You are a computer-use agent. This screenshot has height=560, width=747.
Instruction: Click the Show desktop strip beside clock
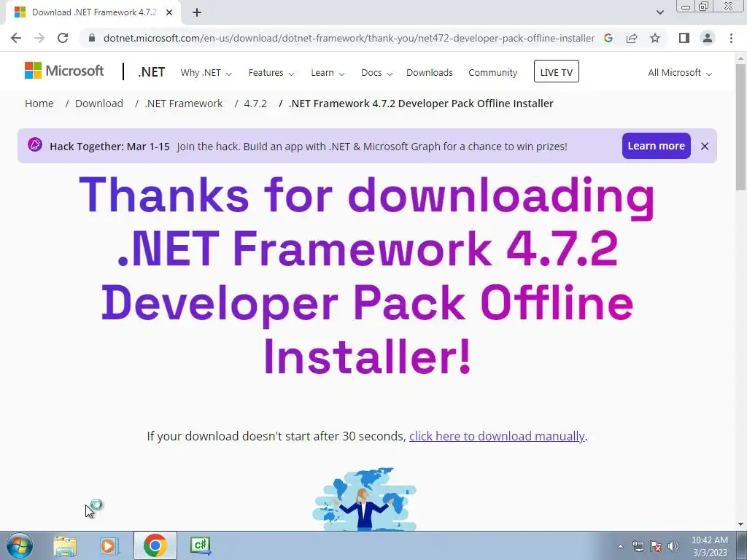point(742,545)
